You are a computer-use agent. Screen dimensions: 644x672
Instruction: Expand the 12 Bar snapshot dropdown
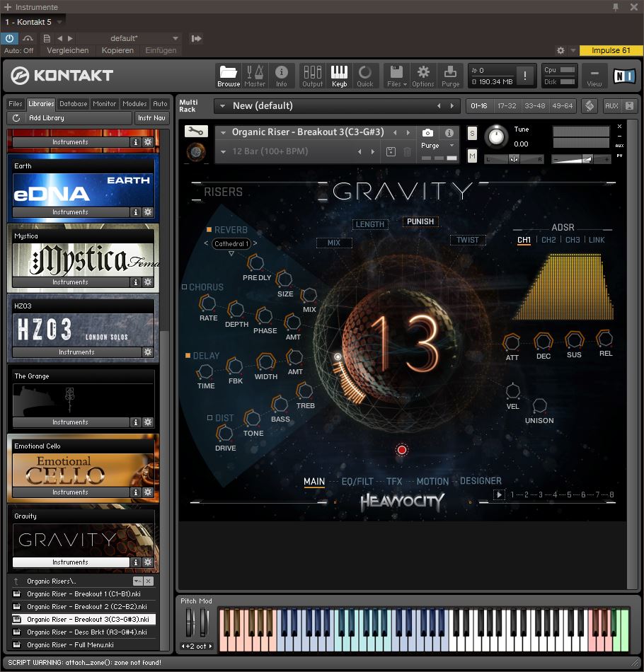click(x=223, y=151)
